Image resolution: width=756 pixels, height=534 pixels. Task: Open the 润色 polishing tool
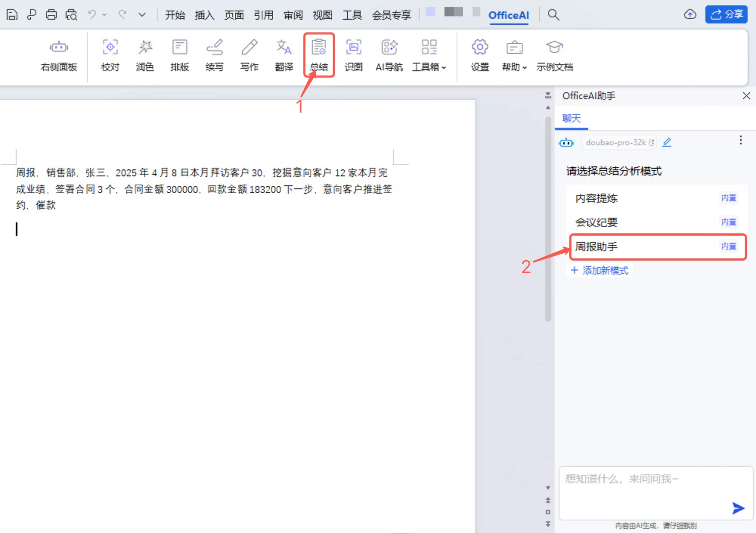pyautogui.click(x=145, y=56)
